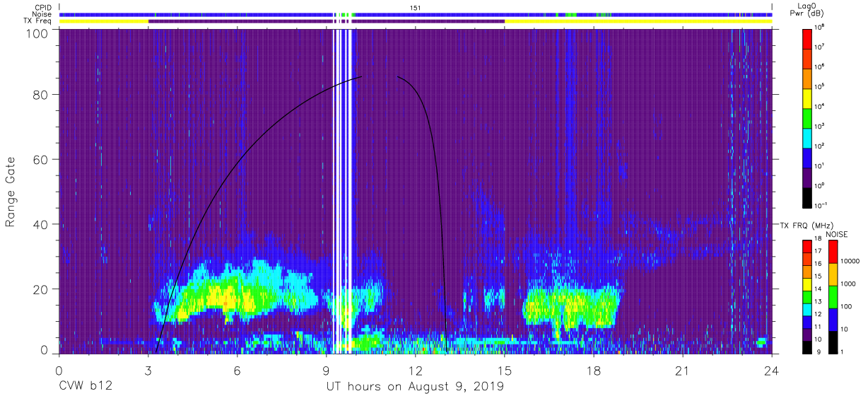The width and height of the screenshot is (868, 401).
Task: Click the purple section of the TX Freq strip
Action: point(327,21)
